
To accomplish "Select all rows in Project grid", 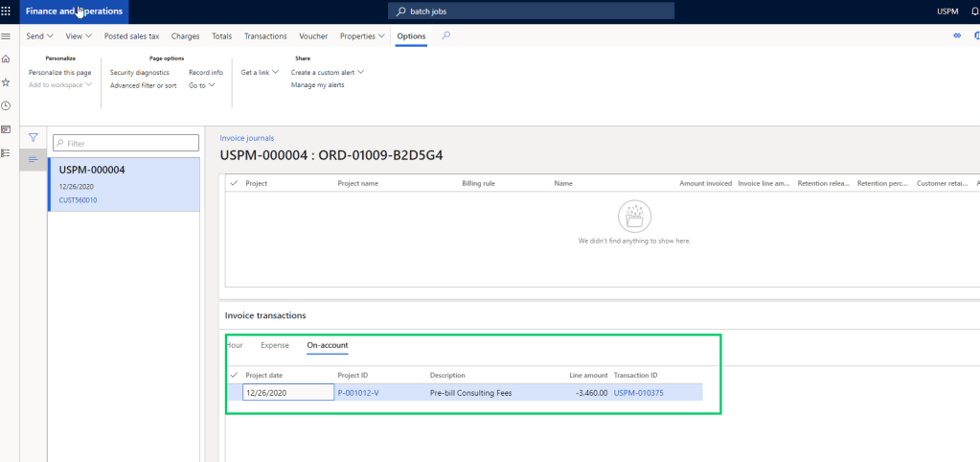I will pyautogui.click(x=233, y=182).
